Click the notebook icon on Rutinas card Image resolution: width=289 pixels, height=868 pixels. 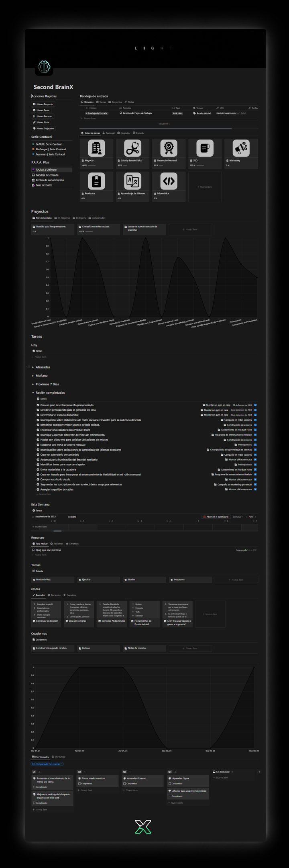click(80, 648)
